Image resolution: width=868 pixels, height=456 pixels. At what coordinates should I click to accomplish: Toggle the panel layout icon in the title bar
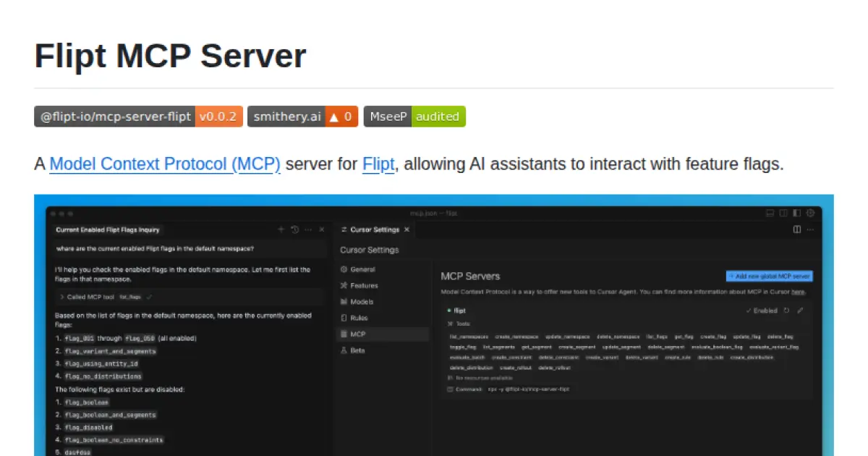(x=770, y=212)
